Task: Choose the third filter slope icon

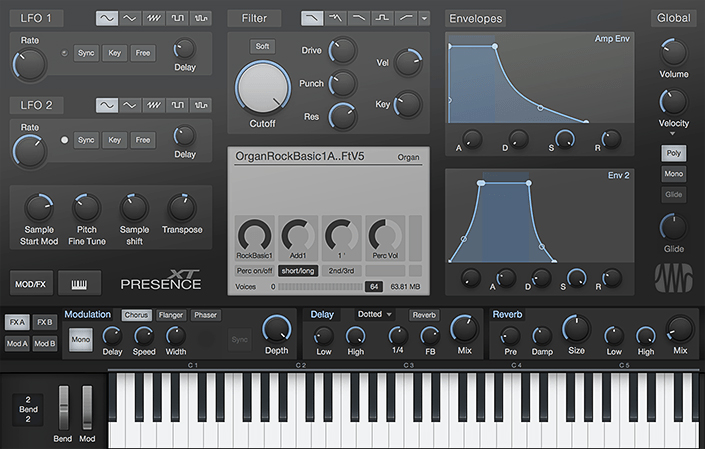Action: [x=359, y=18]
